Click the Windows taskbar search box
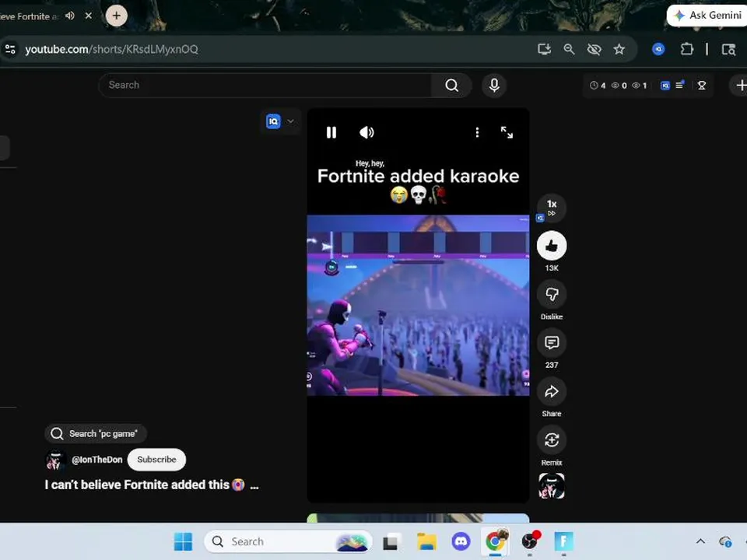This screenshot has height=560, width=747. [x=288, y=541]
